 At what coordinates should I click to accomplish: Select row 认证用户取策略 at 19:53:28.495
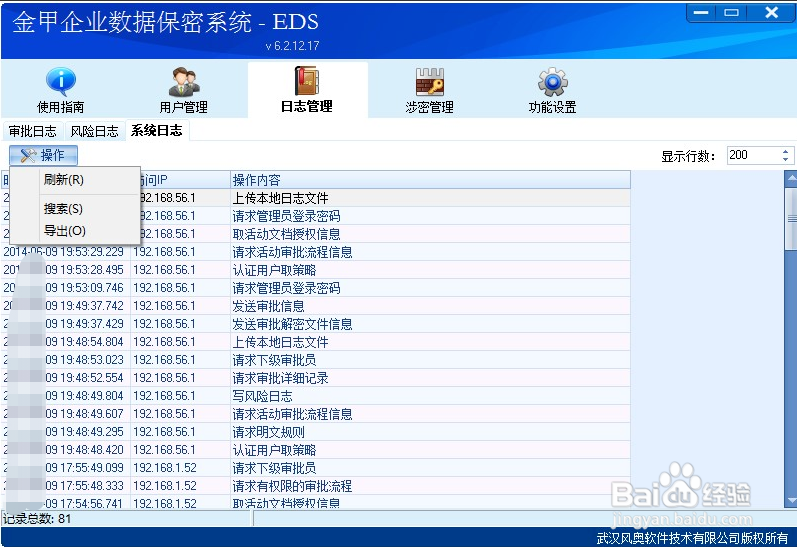316,270
